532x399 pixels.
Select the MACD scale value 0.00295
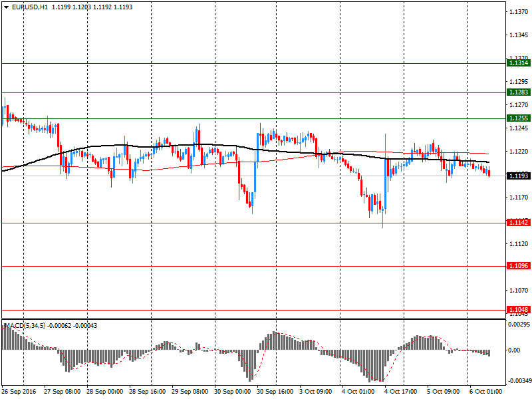[519, 325]
